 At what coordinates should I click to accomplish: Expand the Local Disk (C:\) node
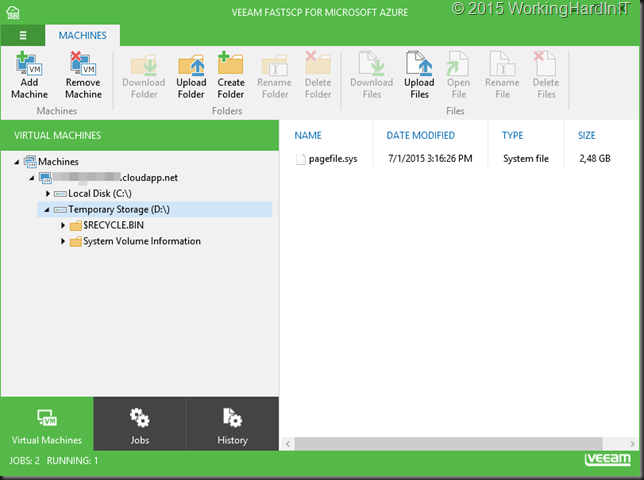(48, 193)
